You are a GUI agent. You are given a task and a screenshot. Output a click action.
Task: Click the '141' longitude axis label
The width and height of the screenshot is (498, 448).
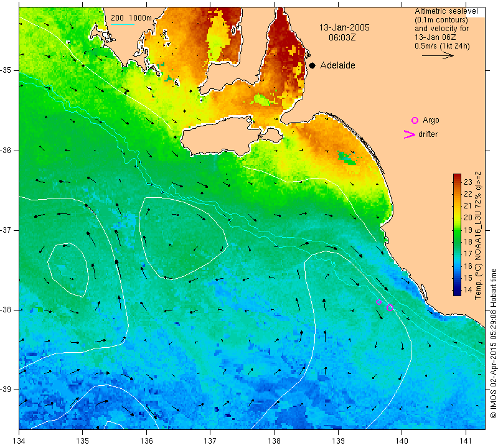pos(466,441)
